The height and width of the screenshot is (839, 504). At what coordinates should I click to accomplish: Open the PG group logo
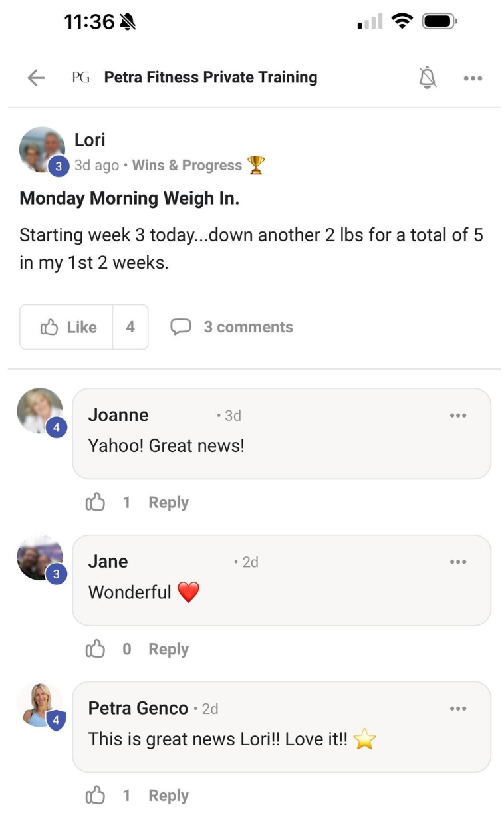point(80,78)
